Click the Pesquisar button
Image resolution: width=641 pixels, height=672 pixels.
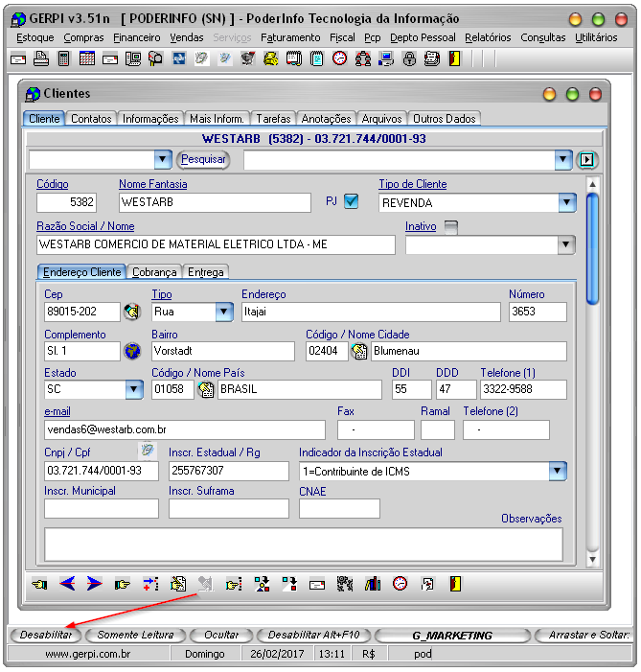203,159
